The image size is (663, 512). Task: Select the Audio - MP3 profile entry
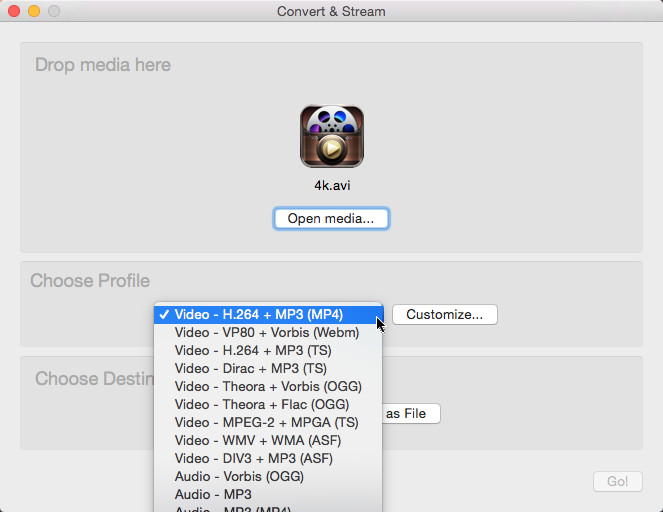pos(213,494)
